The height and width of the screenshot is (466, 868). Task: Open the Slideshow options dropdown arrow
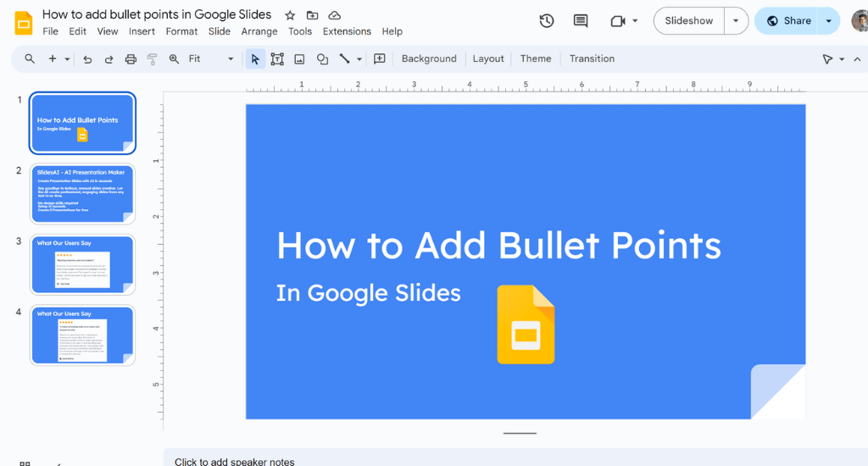[x=736, y=21]
